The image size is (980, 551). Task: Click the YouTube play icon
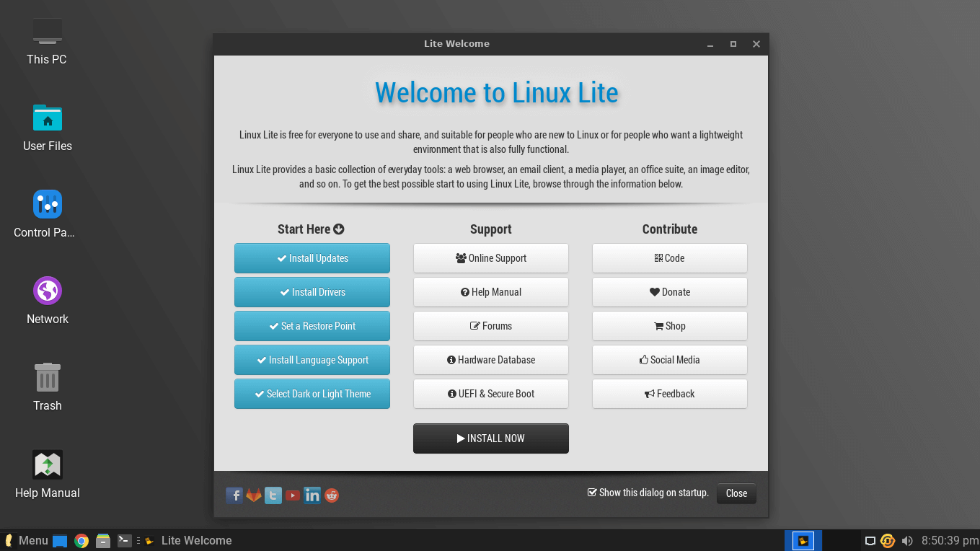pos(293,495)
